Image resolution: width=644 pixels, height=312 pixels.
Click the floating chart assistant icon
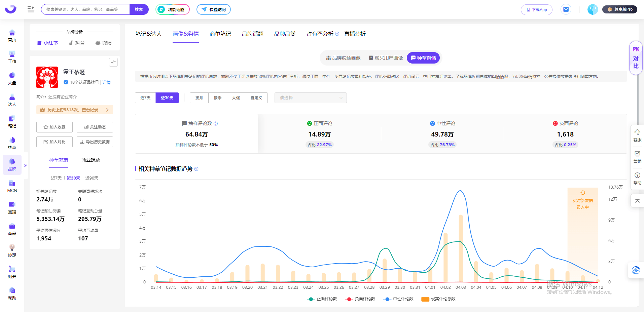636,270
